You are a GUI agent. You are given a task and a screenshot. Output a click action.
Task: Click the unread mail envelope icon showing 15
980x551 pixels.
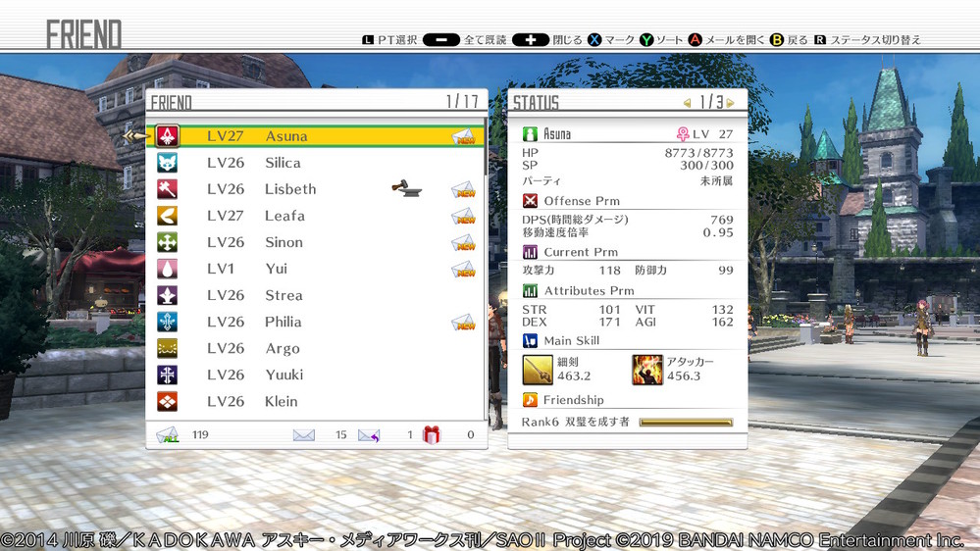[304, 434]
